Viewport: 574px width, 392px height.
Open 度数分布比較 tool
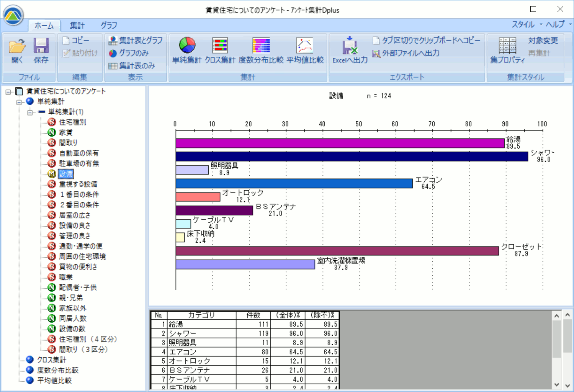(261, 50)
